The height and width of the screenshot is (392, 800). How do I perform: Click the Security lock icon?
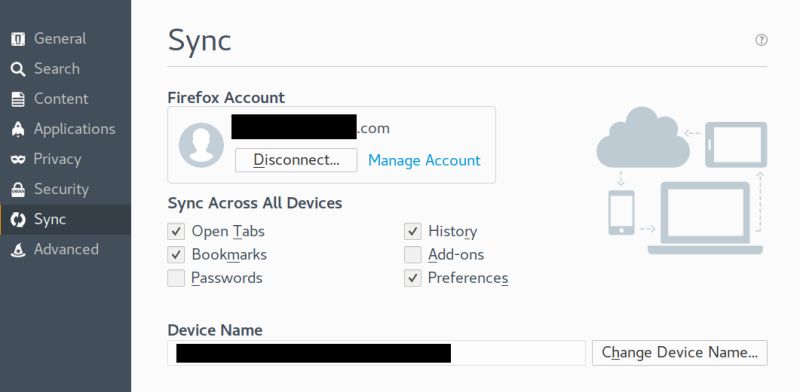click(18, 189)
